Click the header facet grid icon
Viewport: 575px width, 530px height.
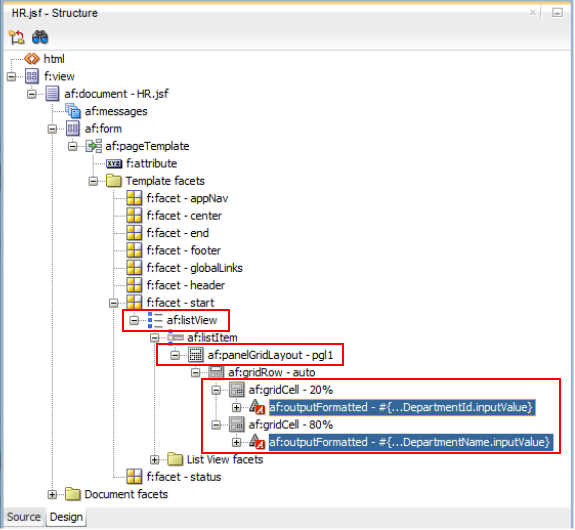[x=134, y=285]
